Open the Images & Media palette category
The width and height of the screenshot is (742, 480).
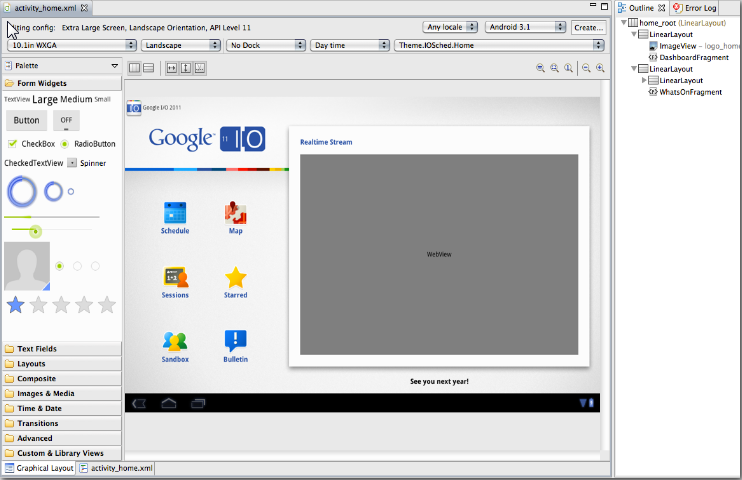[62, 393]
